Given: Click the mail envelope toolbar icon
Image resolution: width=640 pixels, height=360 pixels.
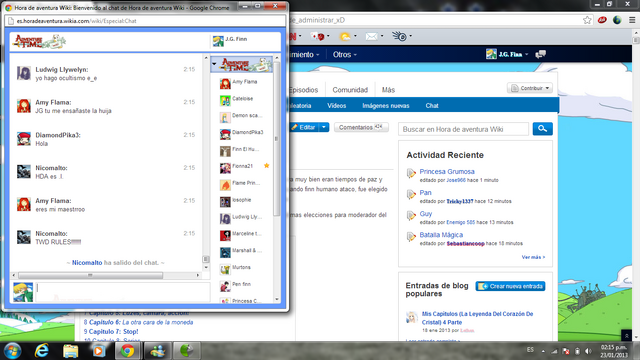Looking at the screenshot, I should click(371, 37).
